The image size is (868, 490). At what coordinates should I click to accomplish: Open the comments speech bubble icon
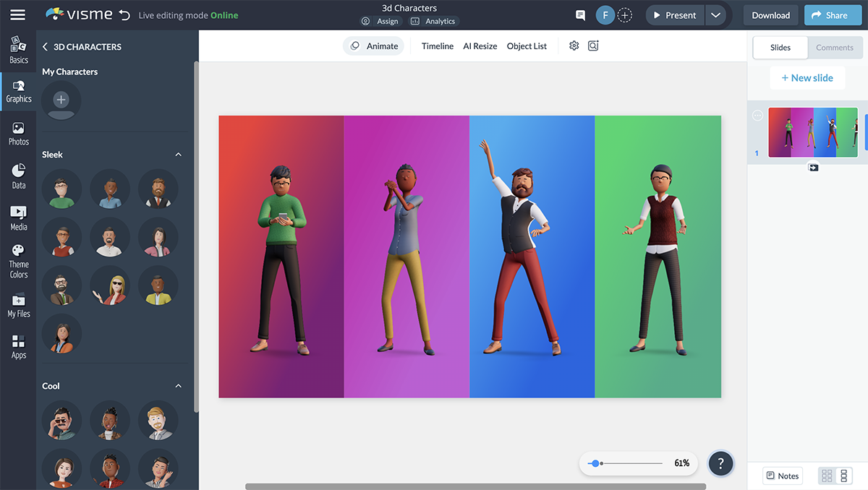click(x=580, y=15)
